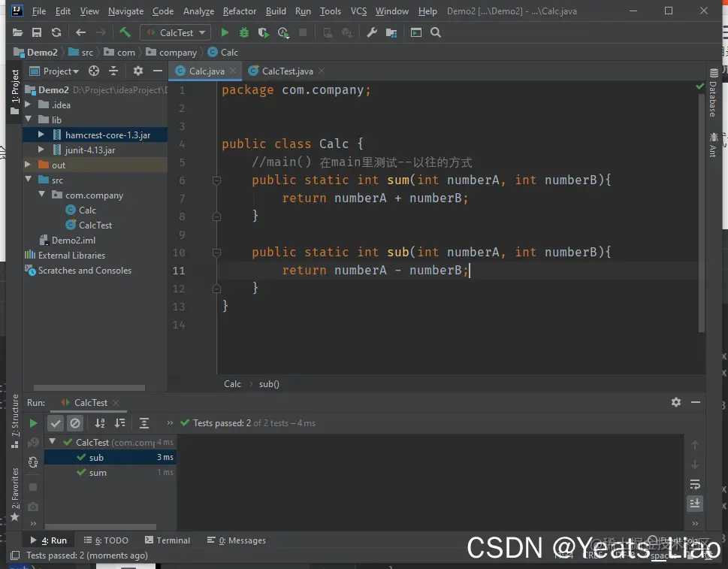Toggle tool window bars in the status bar corner

[15, 555]
